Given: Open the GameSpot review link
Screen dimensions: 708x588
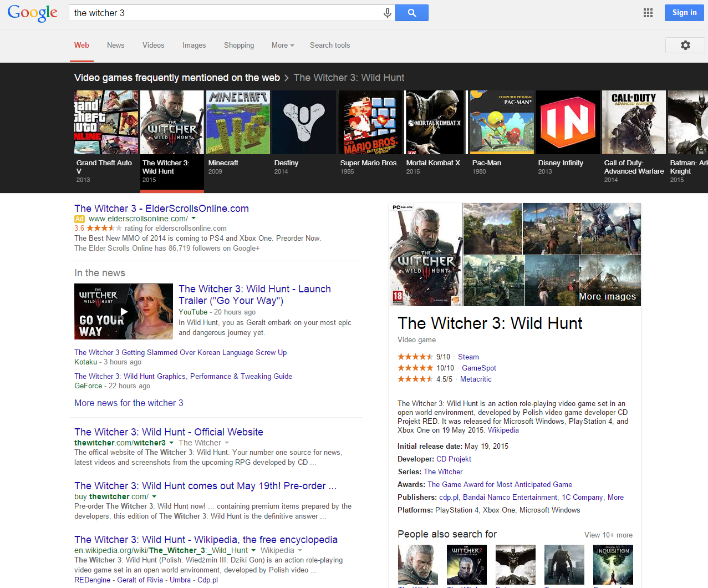Looking at the screenshot, I should tap(479, 368).
